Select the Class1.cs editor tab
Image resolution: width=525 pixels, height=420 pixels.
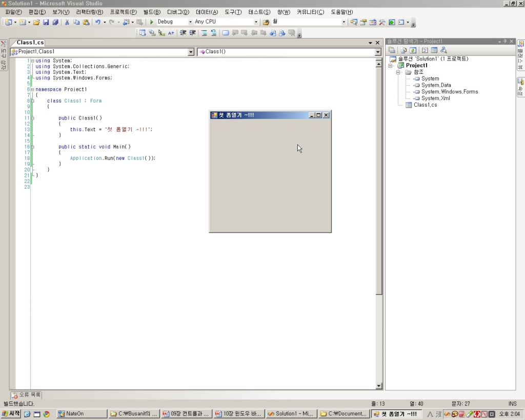point(30,43)
